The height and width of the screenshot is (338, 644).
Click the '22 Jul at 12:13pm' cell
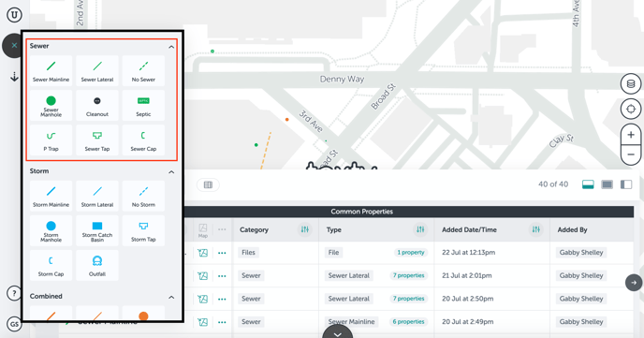(468, 253)
